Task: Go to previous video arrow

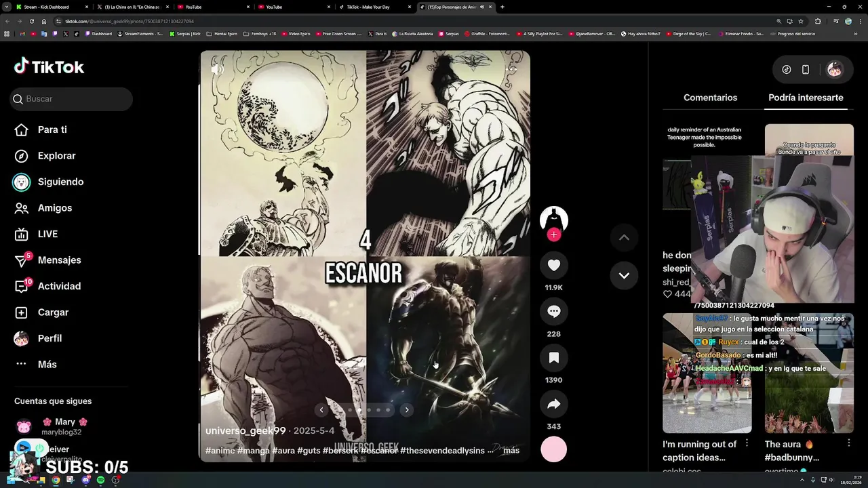Action: click(x=624, y=237)
